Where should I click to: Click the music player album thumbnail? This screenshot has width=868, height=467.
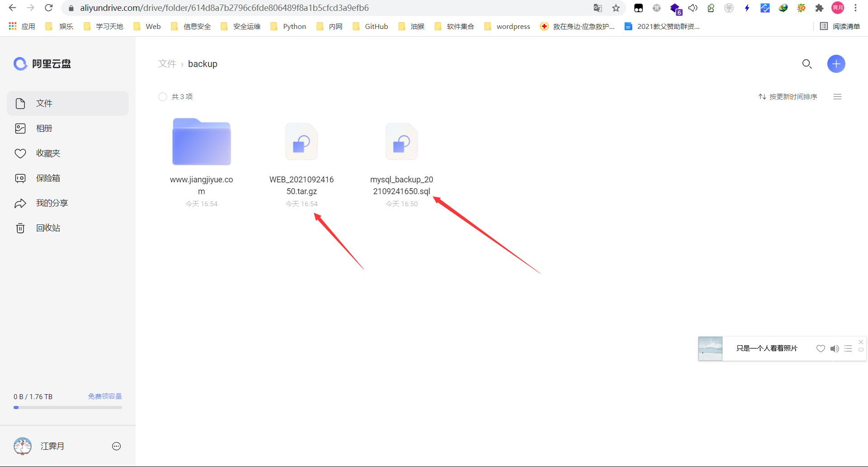tap(710, 348)
